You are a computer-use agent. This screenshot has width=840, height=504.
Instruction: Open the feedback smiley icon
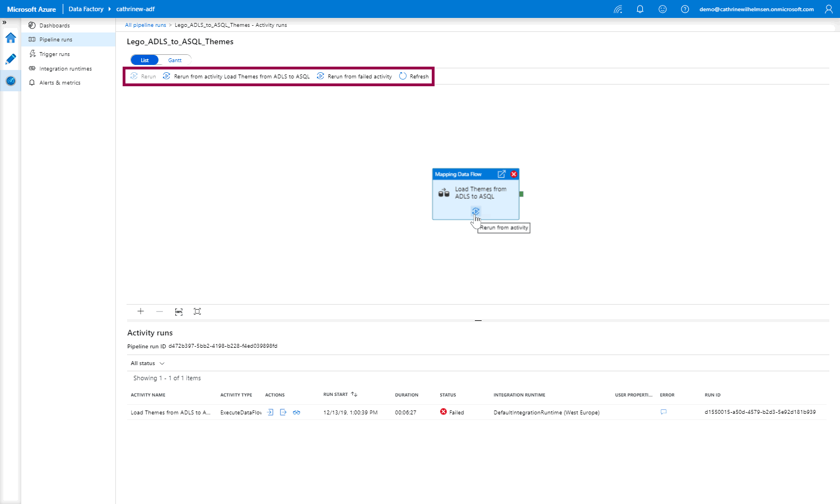pos(662,9)
